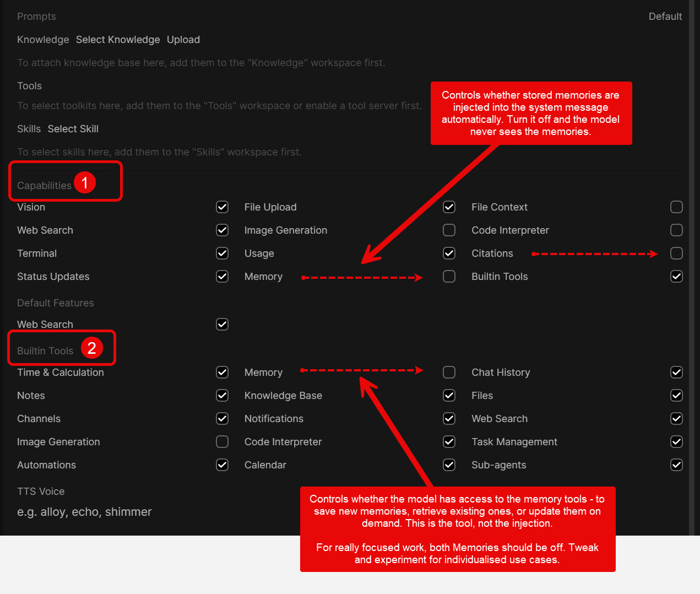Toggle the Channels checkbox
Viewport: 700px width, 594px height.
point(222,419)
